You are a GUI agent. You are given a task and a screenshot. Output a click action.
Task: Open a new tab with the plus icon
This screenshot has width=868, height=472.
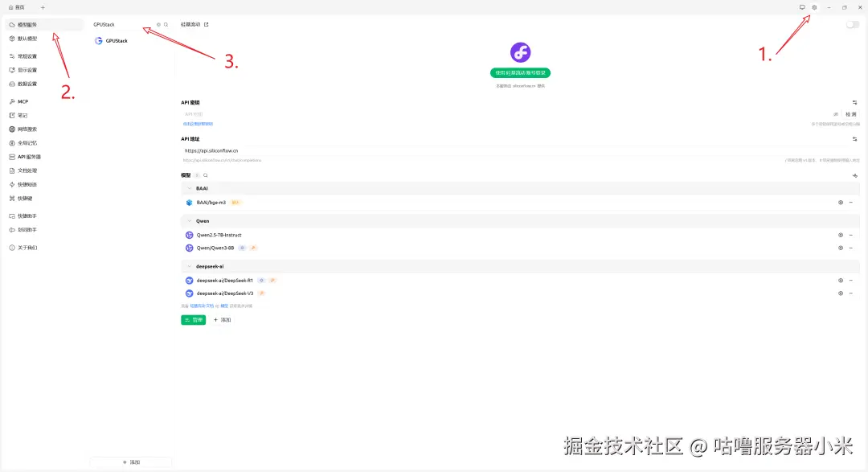point(43,8)
